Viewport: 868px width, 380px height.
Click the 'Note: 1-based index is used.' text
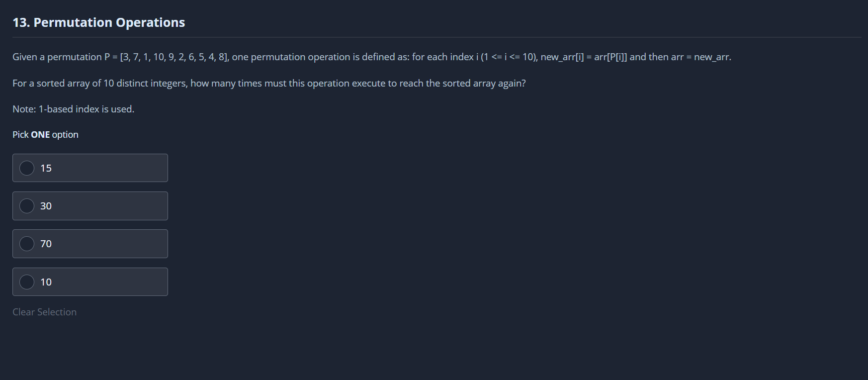tap(74, 109)
